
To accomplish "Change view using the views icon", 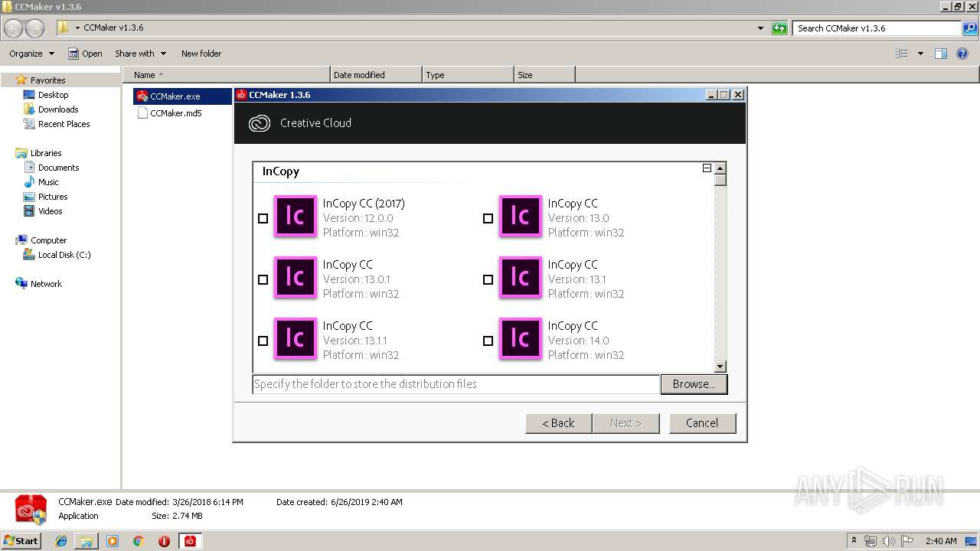I will 902,54.
